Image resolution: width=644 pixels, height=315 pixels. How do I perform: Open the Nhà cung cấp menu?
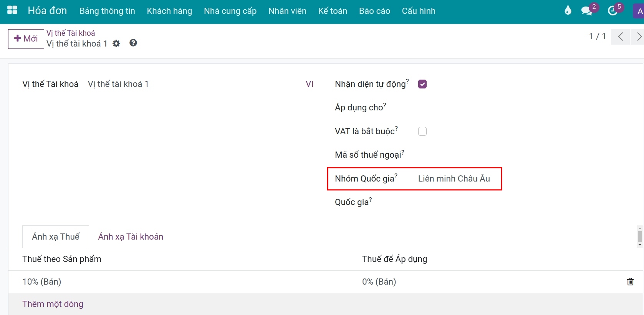click(x=230, y=11)
